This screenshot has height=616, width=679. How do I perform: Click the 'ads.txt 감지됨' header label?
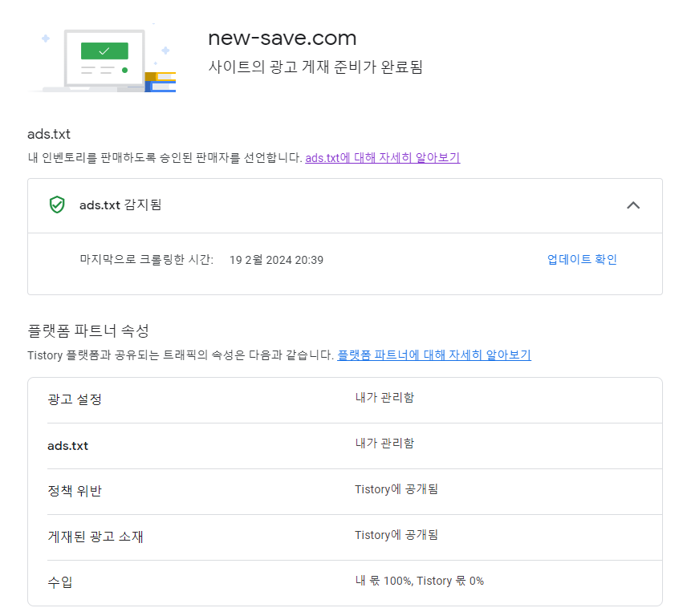click(x=120, y=205)
